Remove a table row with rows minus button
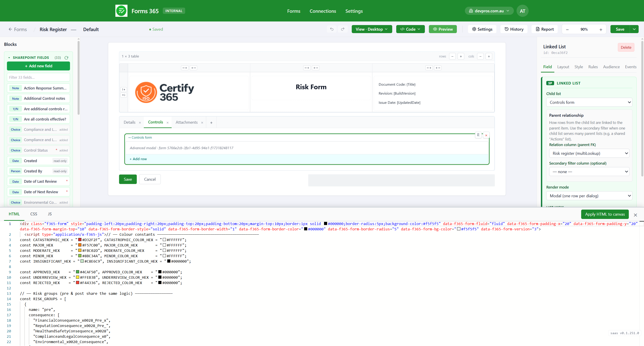This screenshot has height=346, width=644. click(452, 56)
